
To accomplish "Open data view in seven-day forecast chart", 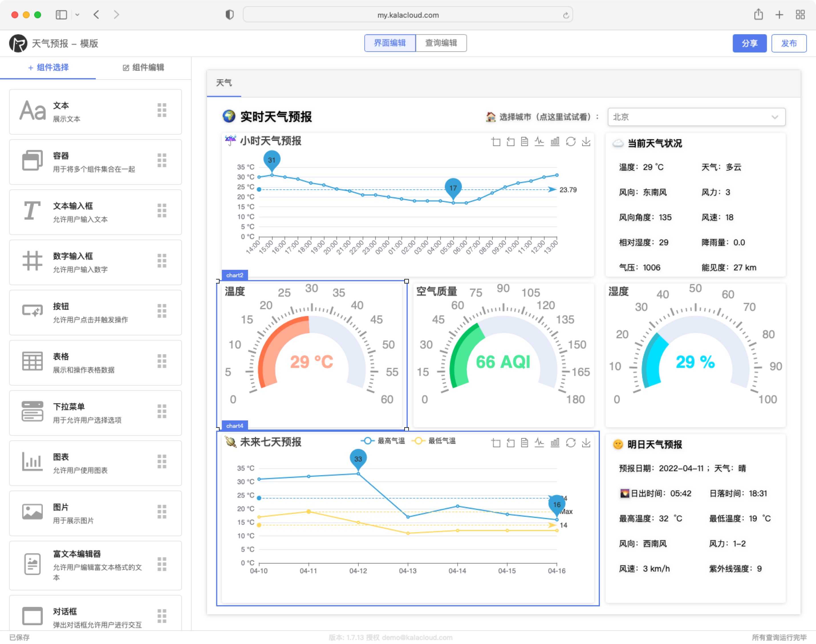I will 524,443.
